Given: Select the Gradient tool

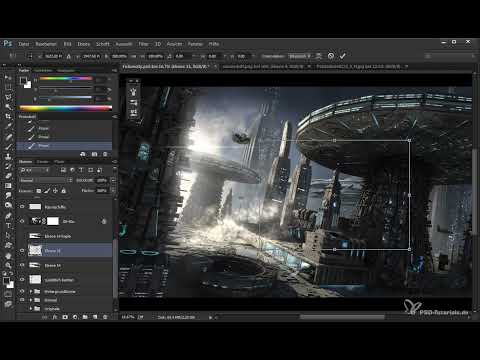Looking at the screenshot, I should [8, 185].
